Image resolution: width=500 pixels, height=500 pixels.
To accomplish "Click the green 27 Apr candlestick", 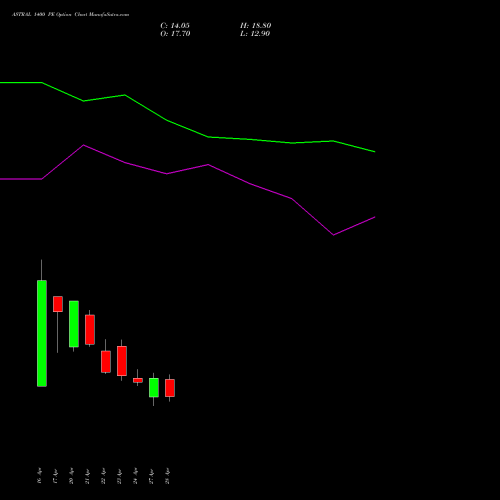I will point(154,387).
